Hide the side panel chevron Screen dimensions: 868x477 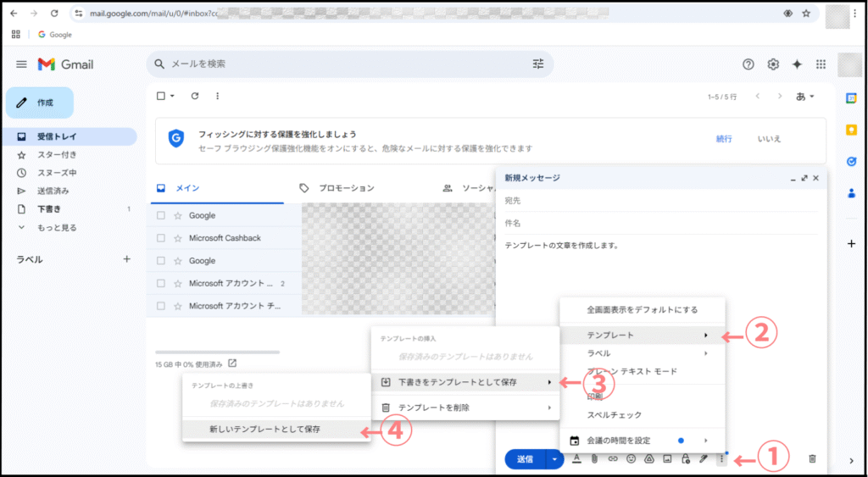851,460
